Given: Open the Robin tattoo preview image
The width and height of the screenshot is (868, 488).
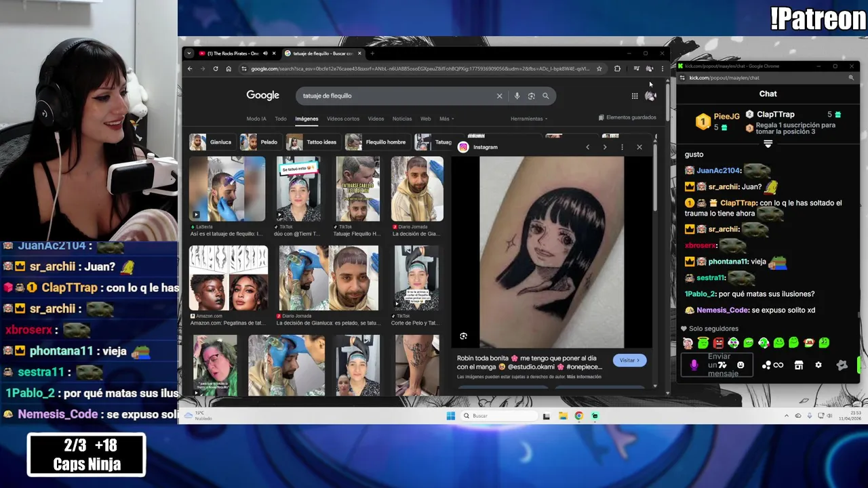Looking at the screenshot, I should [551, 252].
